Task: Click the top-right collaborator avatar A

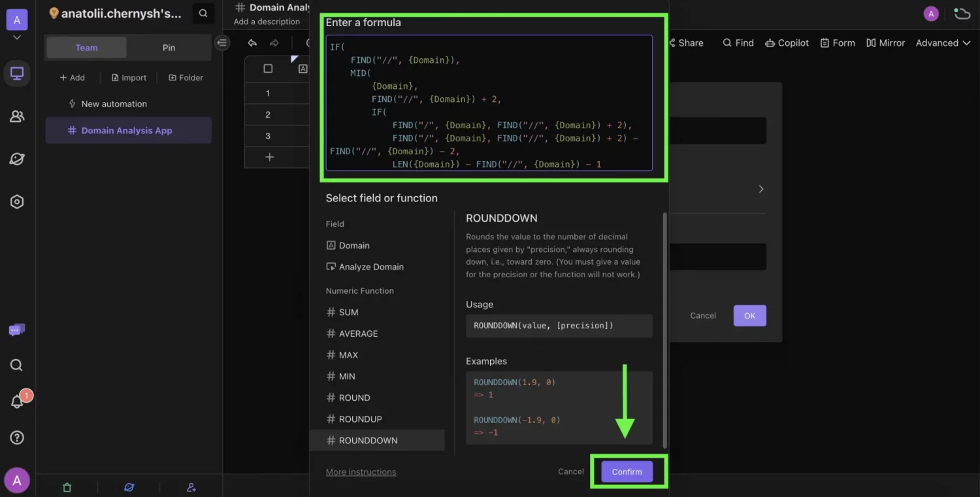Action: pos(931,14)
